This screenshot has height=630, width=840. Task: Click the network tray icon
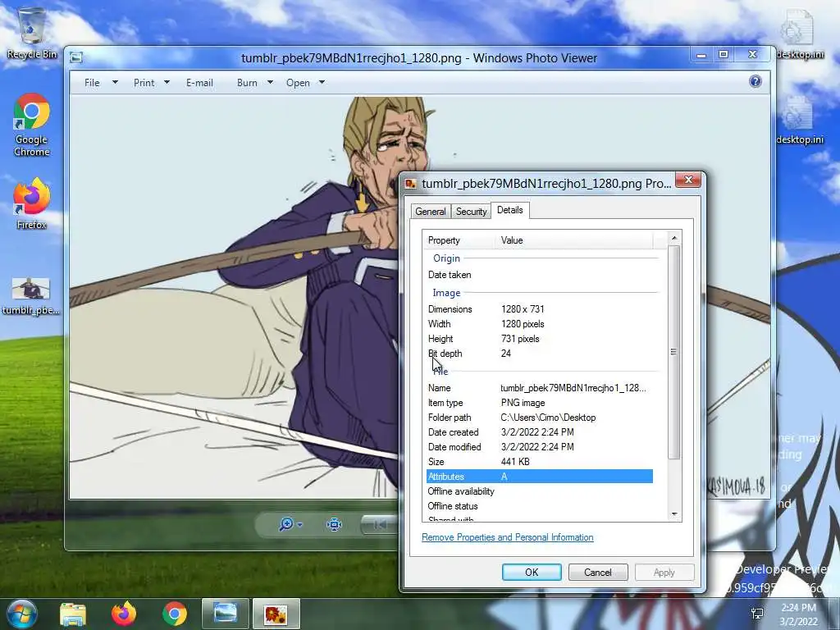point(757,614)
